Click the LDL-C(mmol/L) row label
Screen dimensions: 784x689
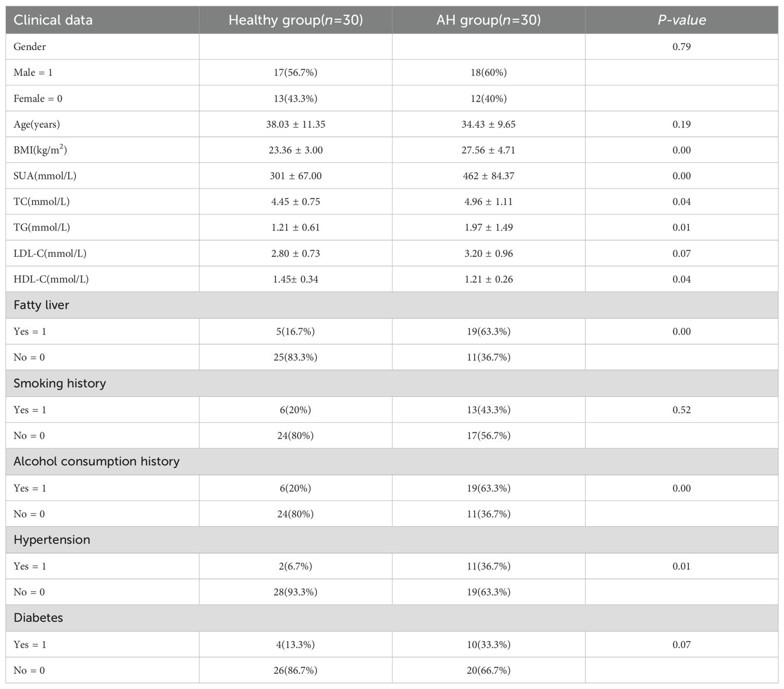tap(50, 253)
